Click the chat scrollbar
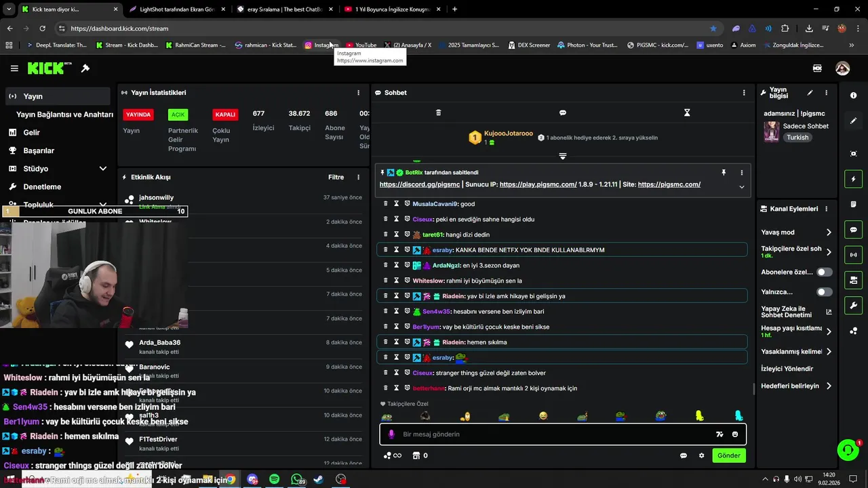 tap(754, 388)
